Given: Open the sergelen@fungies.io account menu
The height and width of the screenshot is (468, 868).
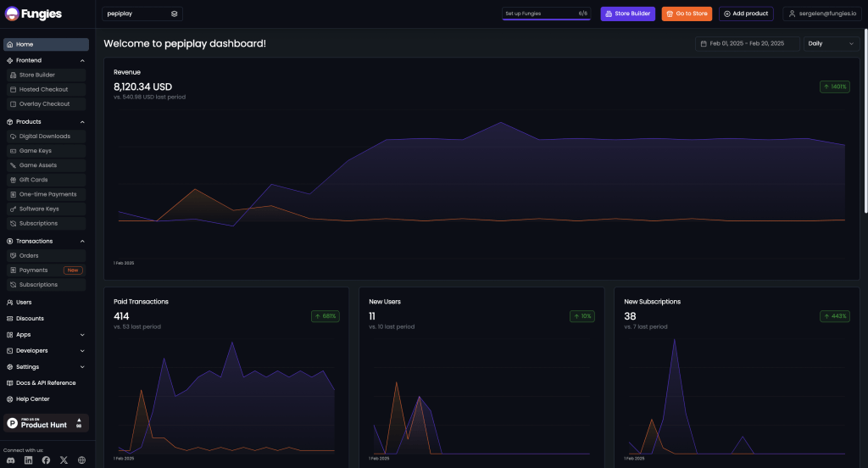Looking at the screenshot, I should click(x=822, y=14).
